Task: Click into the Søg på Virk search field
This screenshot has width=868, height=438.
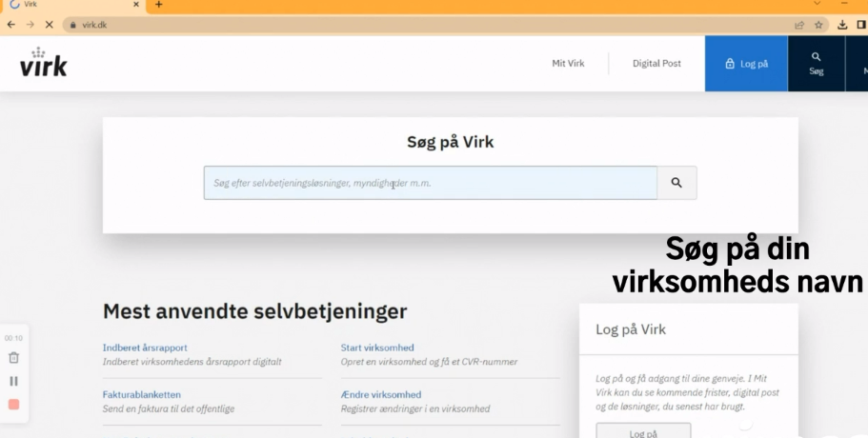Action: point(430,183)
